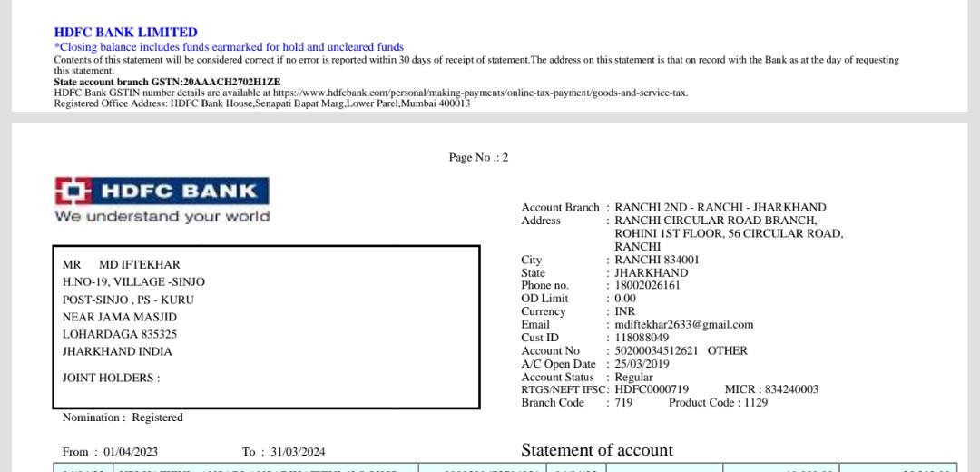Click the 'JOINT HOLDERS :' label

[x=112, y=379]
